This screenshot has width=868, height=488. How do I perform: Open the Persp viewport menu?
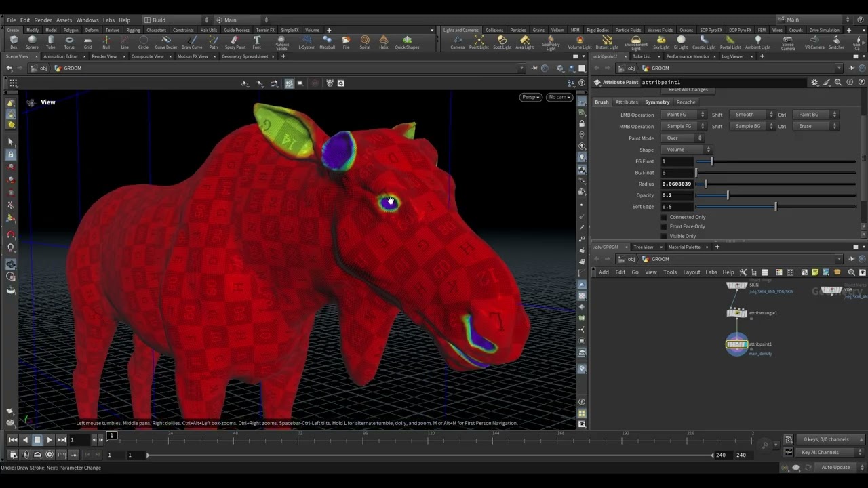[531, 97]
